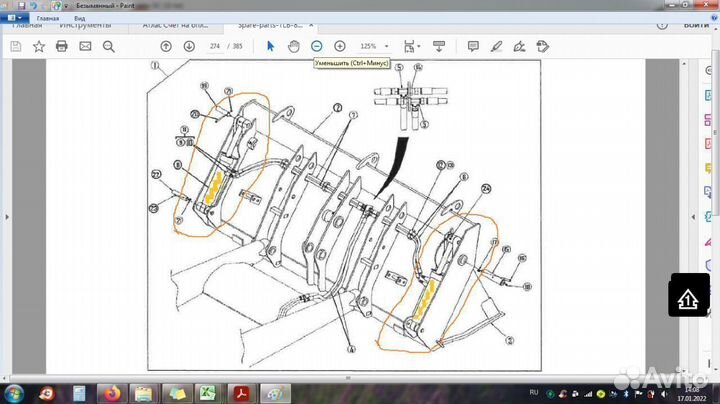Zoom out with the minus button
Screen dimensions: 720x404
[317, 46]
